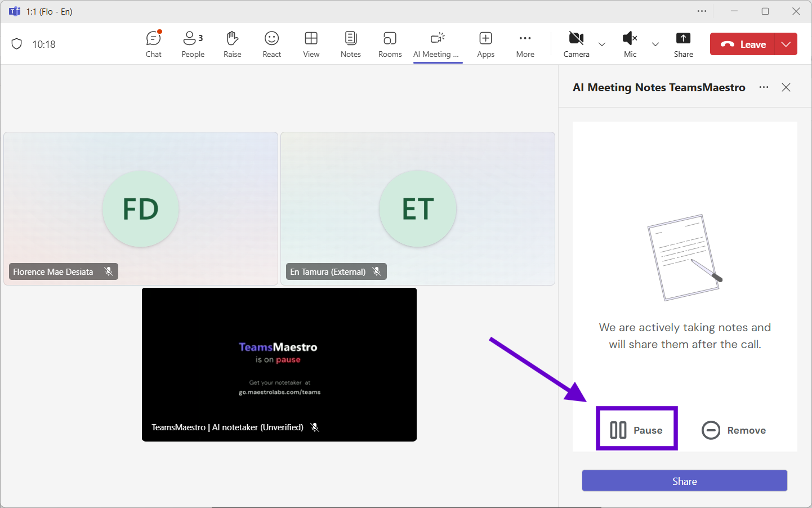Minimize the Teams meeting window
Screen dimensions: 812x508
pos(734,11)
